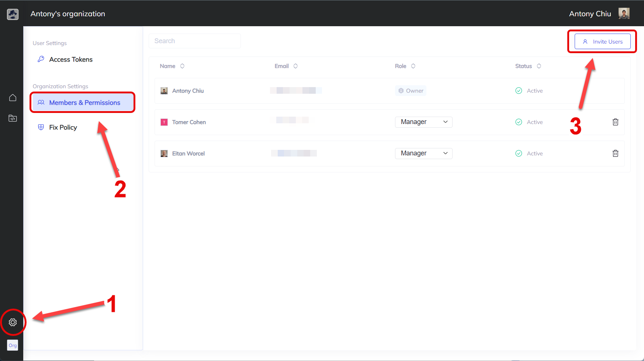Image resolution: width=644 pixels, height=361 pixels.
Task: Delete Tomer Cohen using trash icon
Action: click(x=615, y=122)
